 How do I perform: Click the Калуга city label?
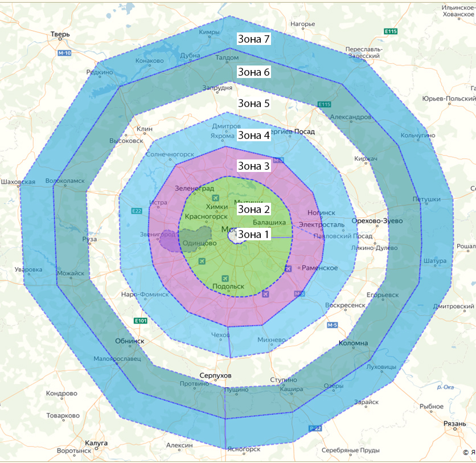coord(96,443)
